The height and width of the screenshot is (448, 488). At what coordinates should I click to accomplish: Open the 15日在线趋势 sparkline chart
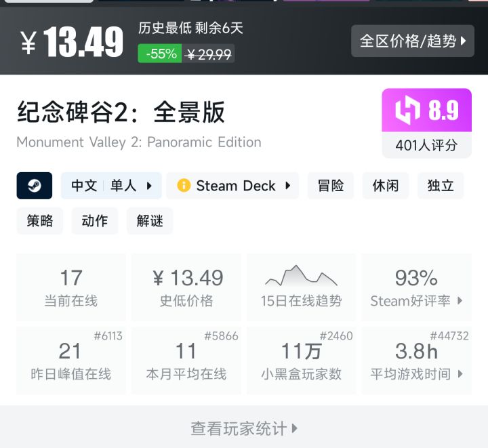pos(301,276)
